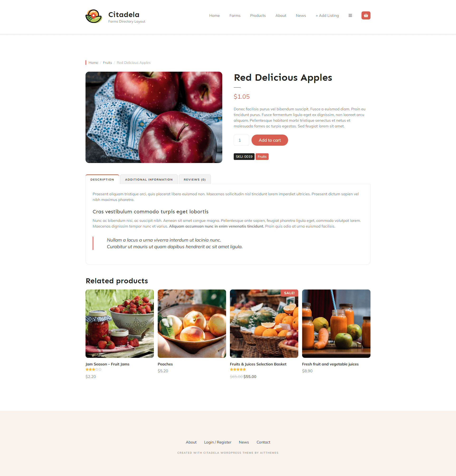Click the SKU tag icon label
This screenshot has height=476, width=456.
pos(244,156)
